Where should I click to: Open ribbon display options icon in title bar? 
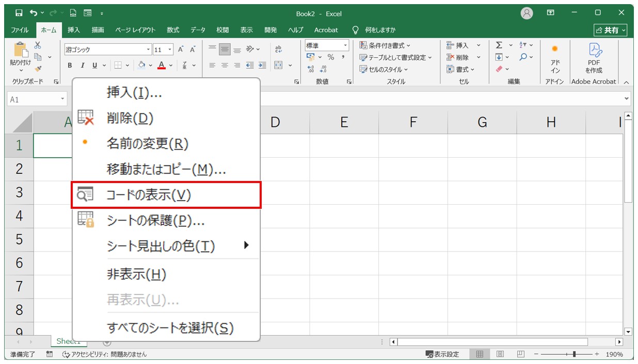point(551,13)
